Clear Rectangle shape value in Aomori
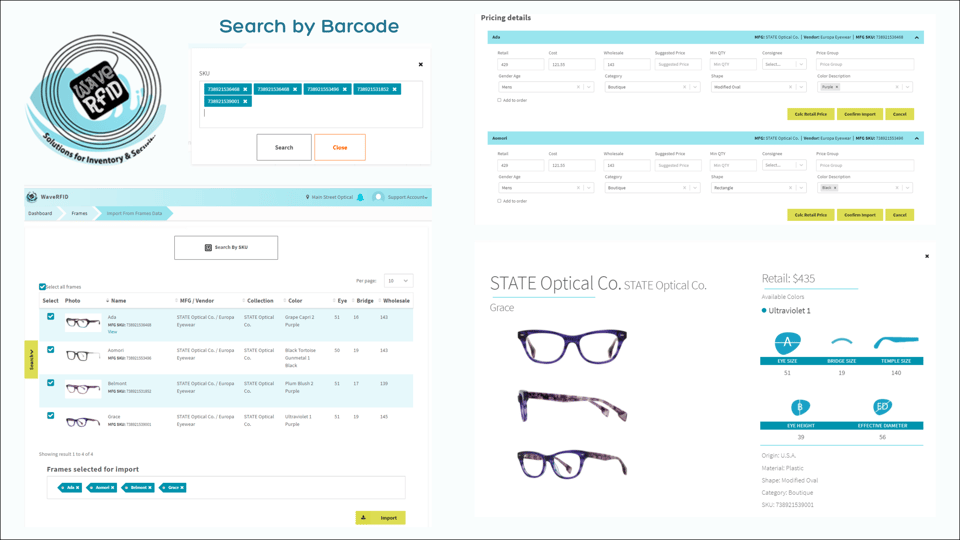This screenshot has height=540, width=960. click(790, 188)
